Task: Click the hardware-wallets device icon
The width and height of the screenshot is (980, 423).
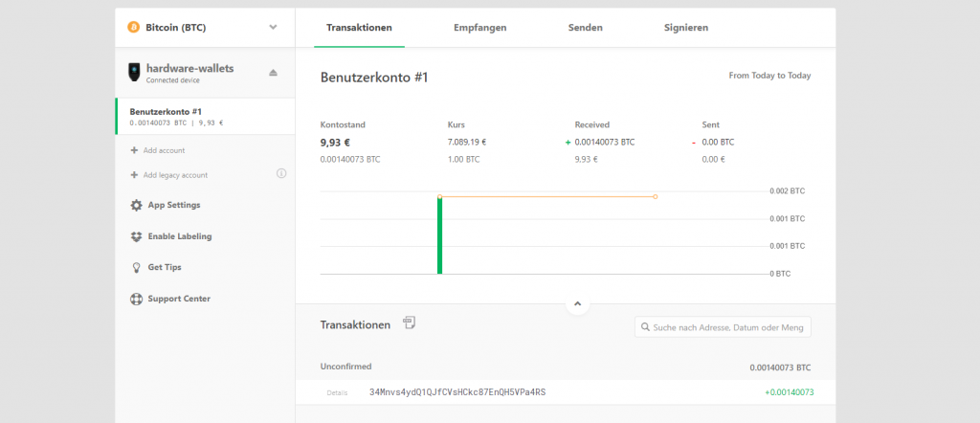Action: [x=134, y=73]
